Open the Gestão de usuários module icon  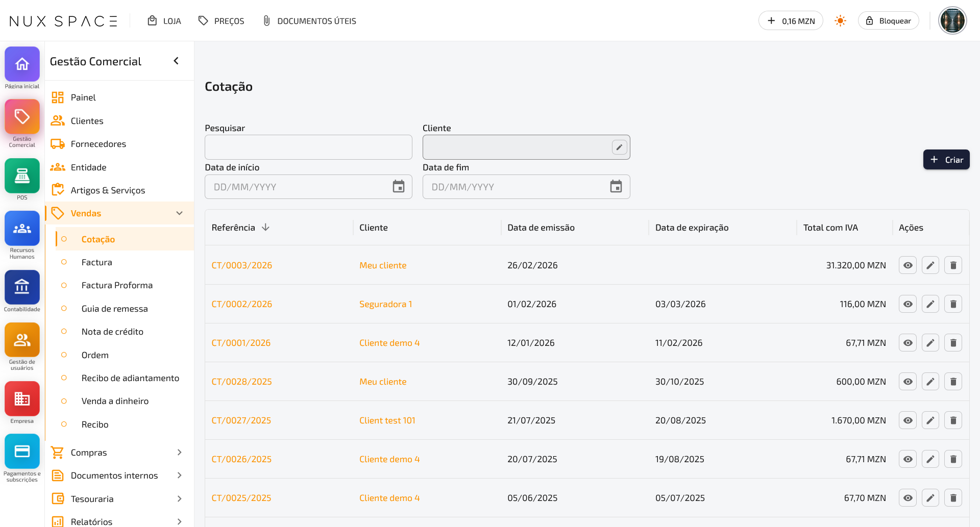tap(22, 340)
